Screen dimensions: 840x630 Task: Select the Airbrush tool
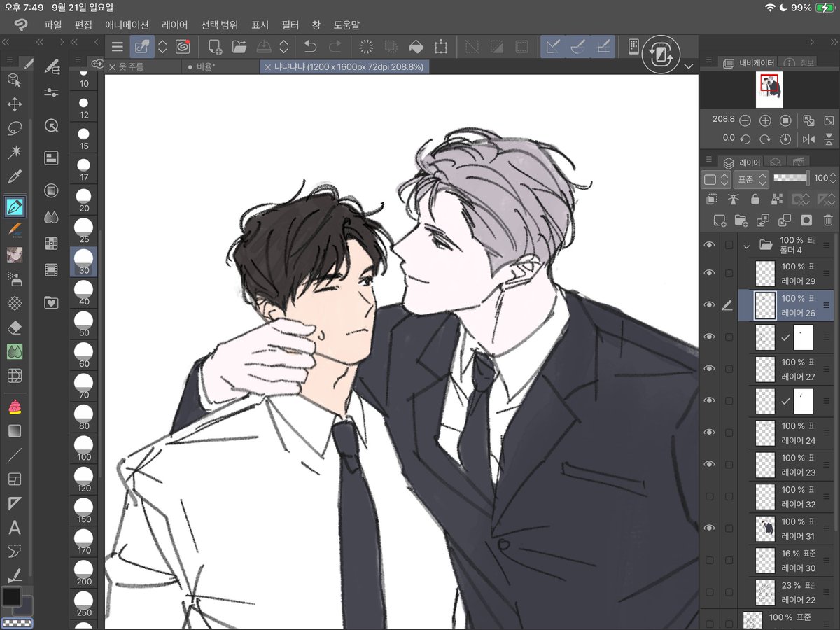(x=14, y=279)
